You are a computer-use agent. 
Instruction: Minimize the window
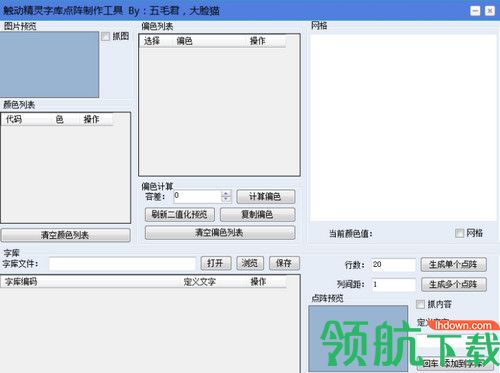point(475,11)
